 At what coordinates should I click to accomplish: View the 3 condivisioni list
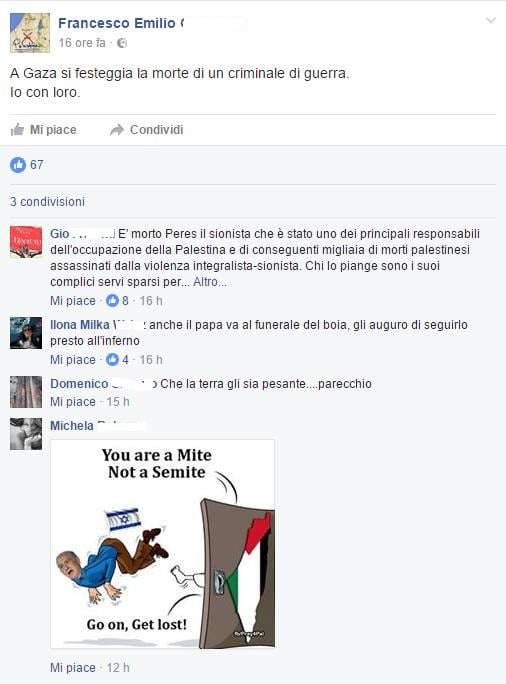(x=48, y=202)
